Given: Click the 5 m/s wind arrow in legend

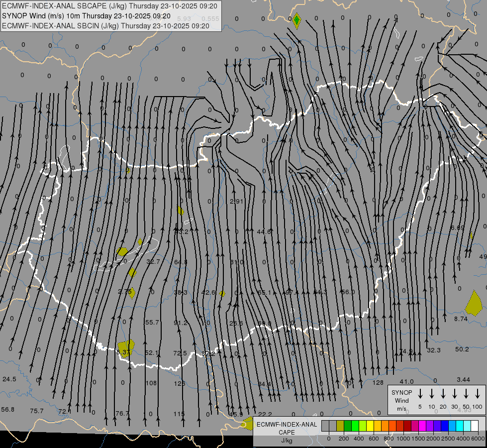Looking at the screenshot, I should (x=420, y=394).
